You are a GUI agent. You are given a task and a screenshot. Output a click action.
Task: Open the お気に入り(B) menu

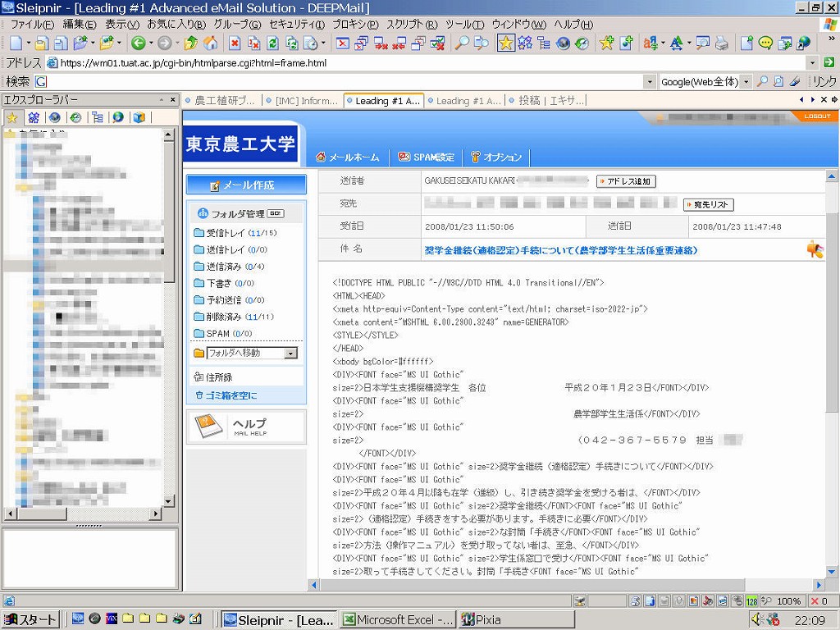(176, 25)
